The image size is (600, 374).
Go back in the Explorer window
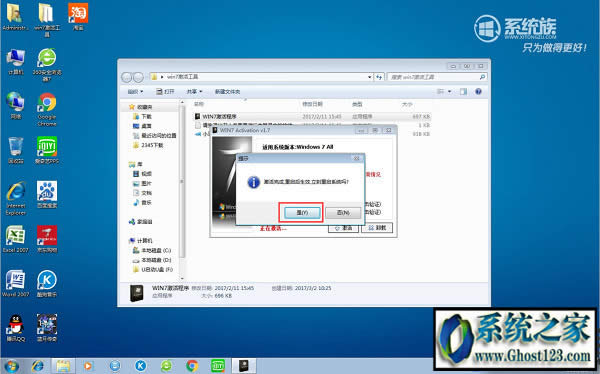click(x=127, y=77)
